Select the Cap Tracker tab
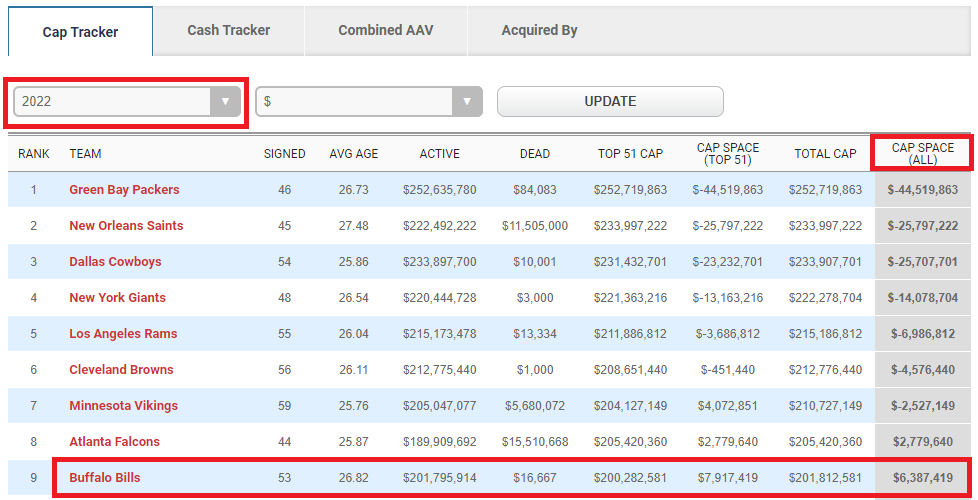978x500 pixels. [81, 32]
